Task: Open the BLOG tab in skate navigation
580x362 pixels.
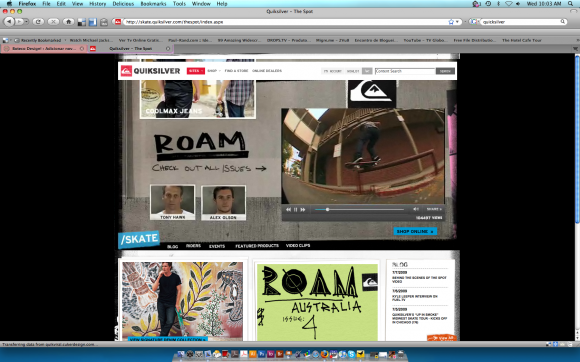Action: click(173, 246)
